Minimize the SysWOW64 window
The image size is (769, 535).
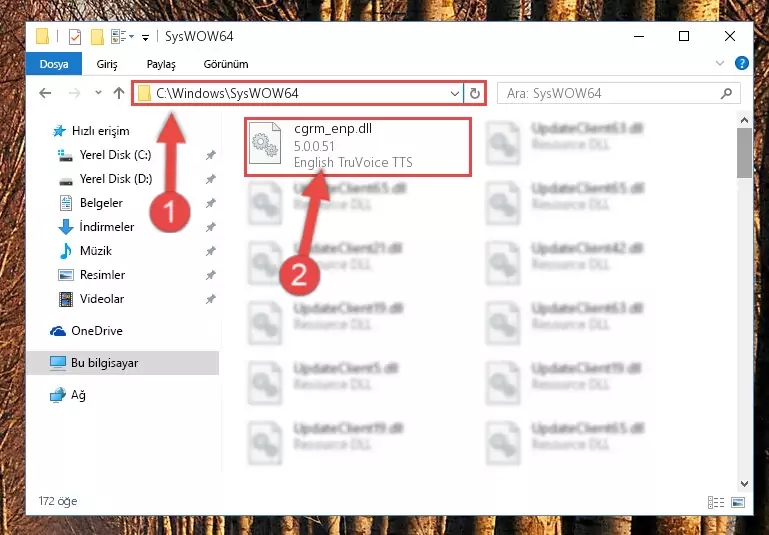pos(639,36)
